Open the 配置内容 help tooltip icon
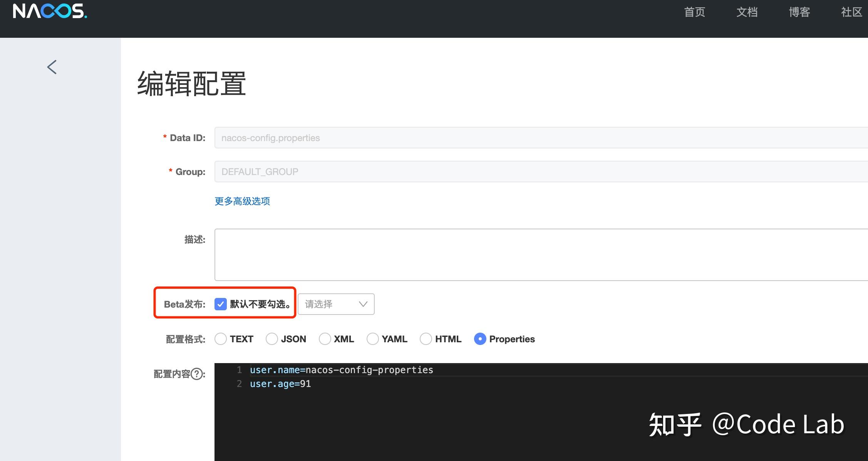The width and height of the screenshot is (868, 461). tap(197, 374)
